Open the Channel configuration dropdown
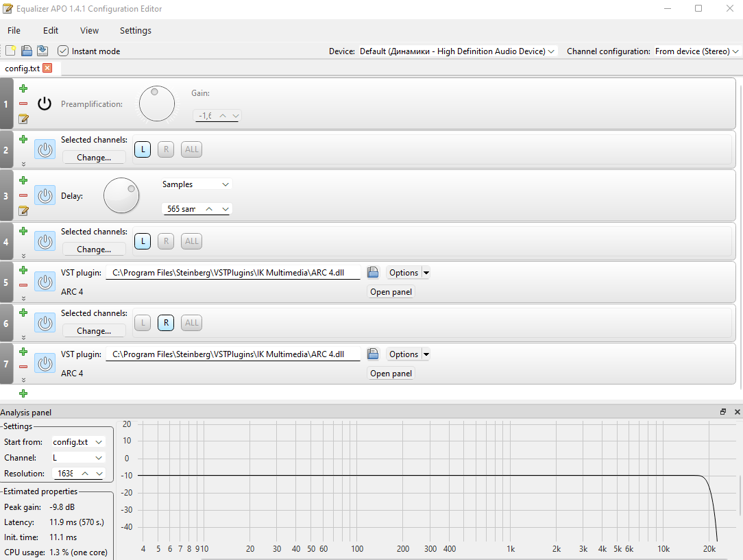Image resolution: width=743 pixels, height=560 pixels. (x=696, y=51)
